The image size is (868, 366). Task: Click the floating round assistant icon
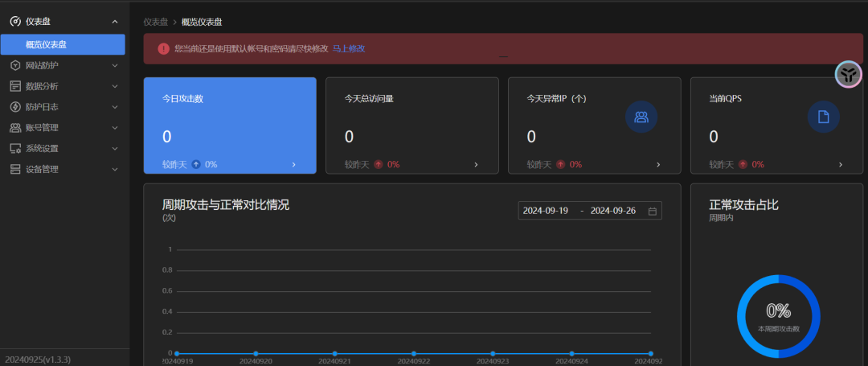pos(848,74)
